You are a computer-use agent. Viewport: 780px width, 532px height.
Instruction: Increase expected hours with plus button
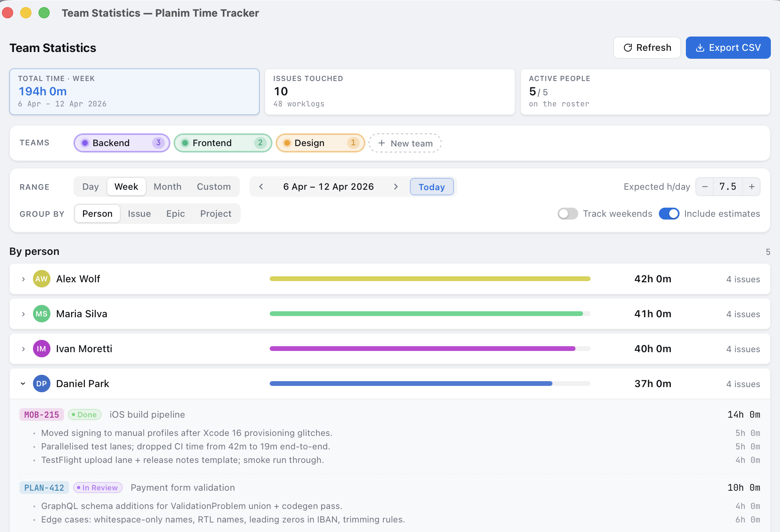click(x=751, y=187)
